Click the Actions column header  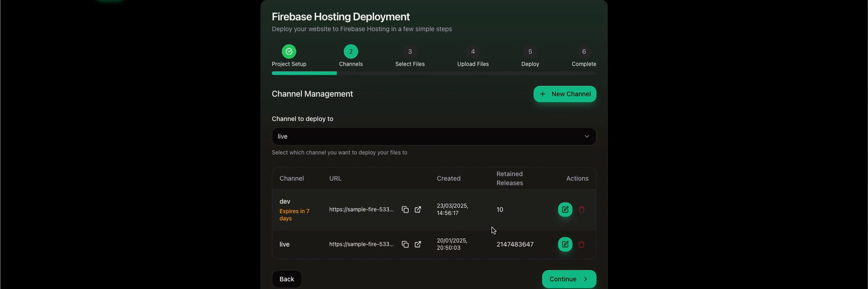pyautogui.click(x=577, y=178)
